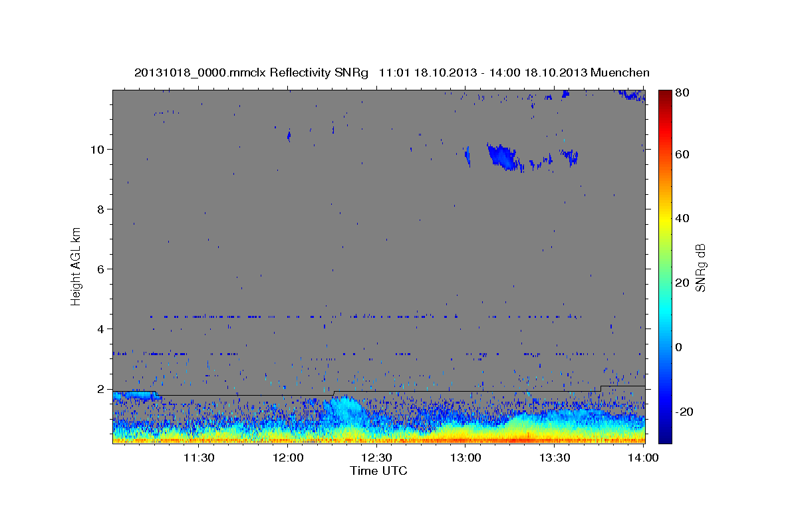
Task: Click the 12:30 time tick label
Action: coord(377,458)
